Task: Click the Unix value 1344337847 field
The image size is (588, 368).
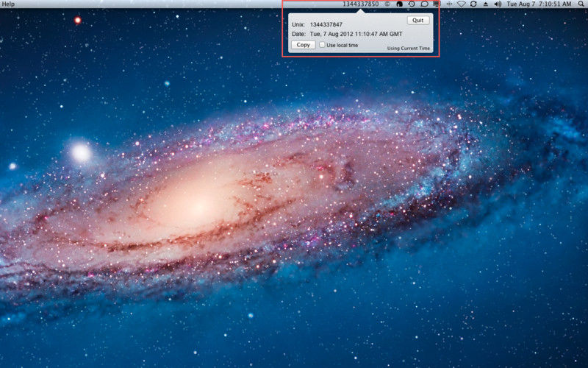Action: 326,24
